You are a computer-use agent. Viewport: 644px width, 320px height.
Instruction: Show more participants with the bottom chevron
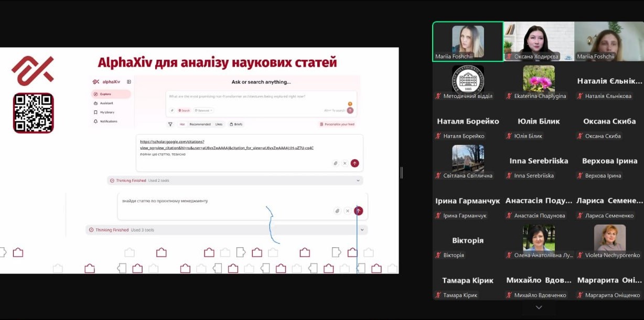point(538,307)
